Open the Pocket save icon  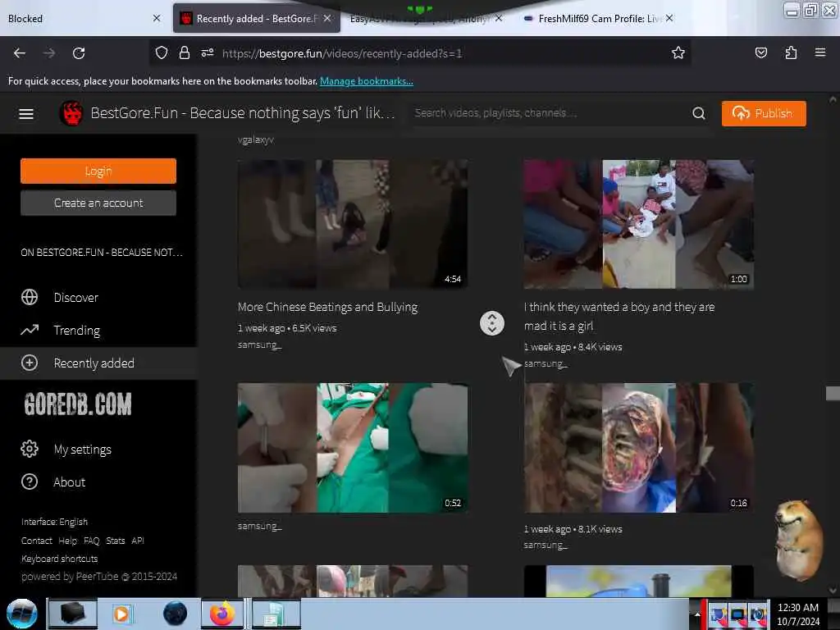[760, 52]
